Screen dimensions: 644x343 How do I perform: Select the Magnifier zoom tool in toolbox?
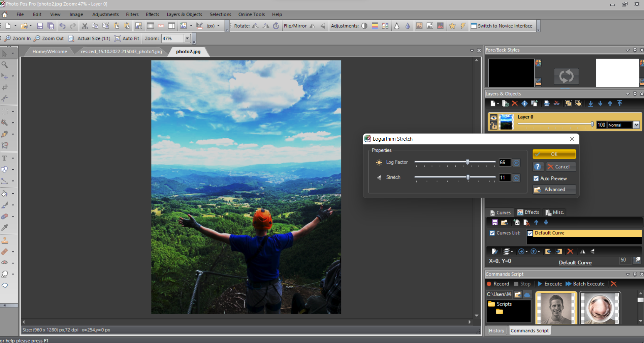(x=5, y=64)
